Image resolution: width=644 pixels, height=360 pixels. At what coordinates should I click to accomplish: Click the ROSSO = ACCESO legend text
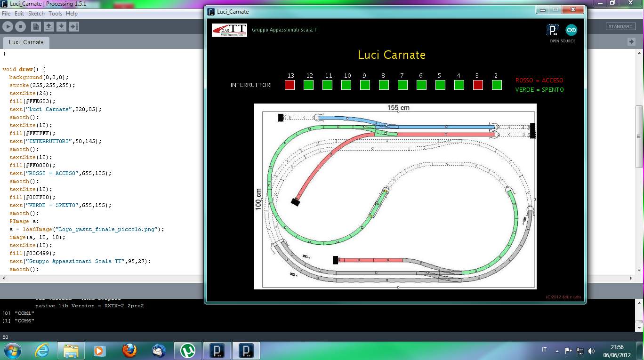click(539, 80)
